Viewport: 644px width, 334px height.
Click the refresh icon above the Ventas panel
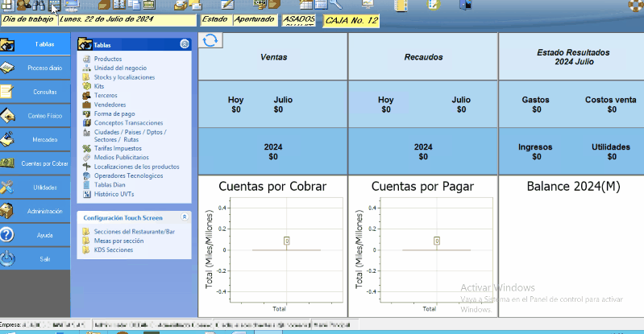[x=210, y=41]
